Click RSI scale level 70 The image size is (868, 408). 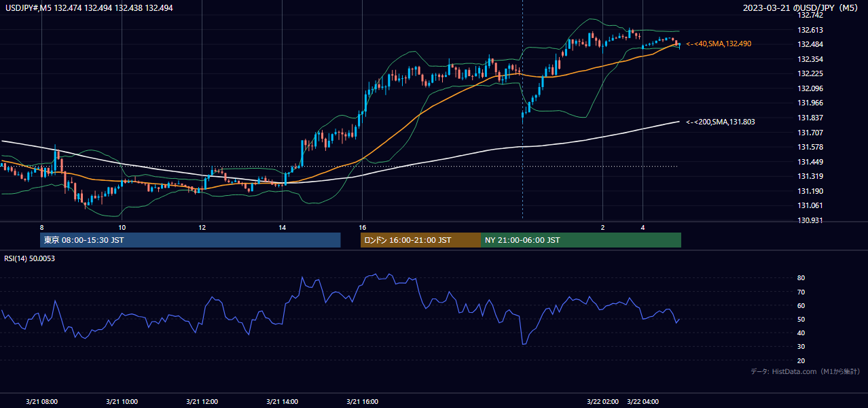point(801,292)
